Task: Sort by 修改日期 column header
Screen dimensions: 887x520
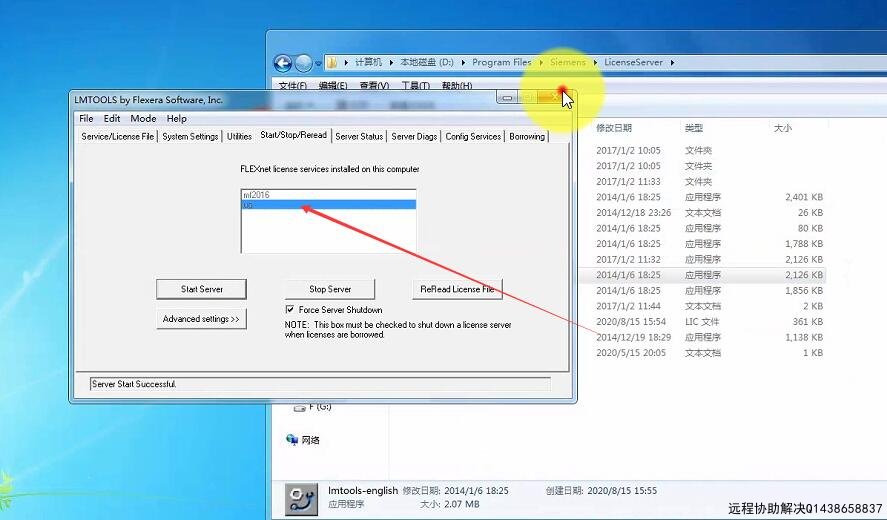Action: click(614, 128)
